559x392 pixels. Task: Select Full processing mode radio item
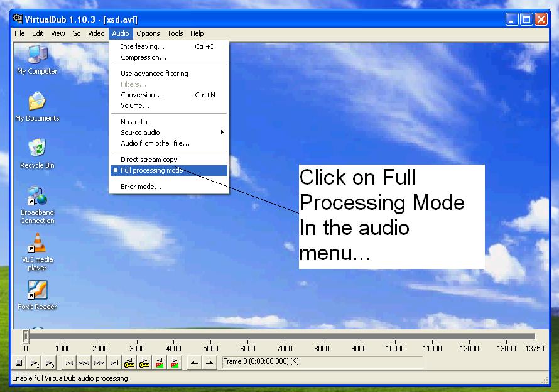point(169,170)
